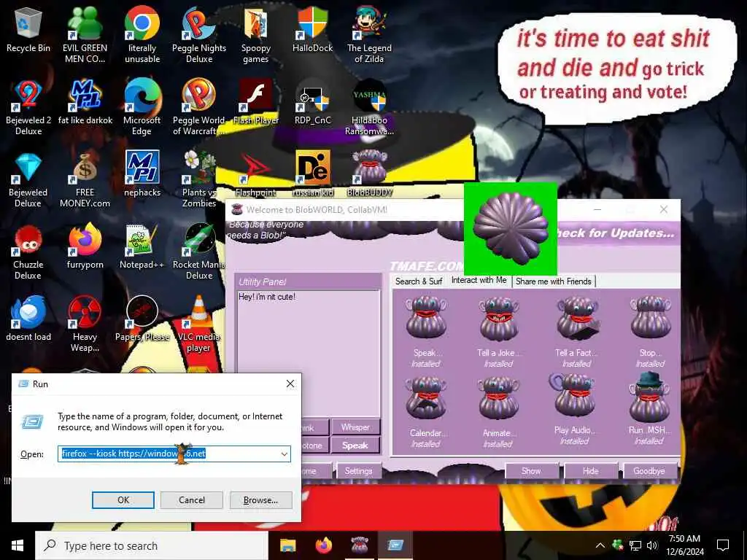Open the notification center icon
747x560 pixels.
(723, 545)
